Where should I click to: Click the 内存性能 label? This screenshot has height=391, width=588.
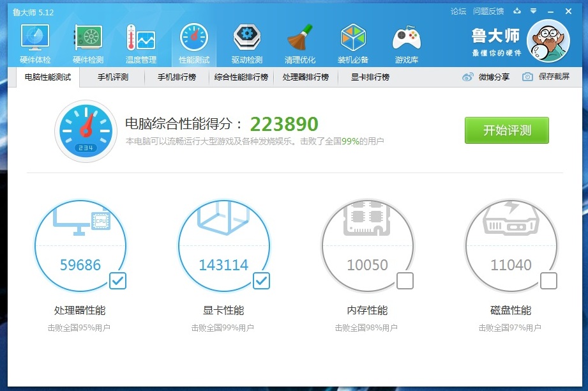coord(368,310)
